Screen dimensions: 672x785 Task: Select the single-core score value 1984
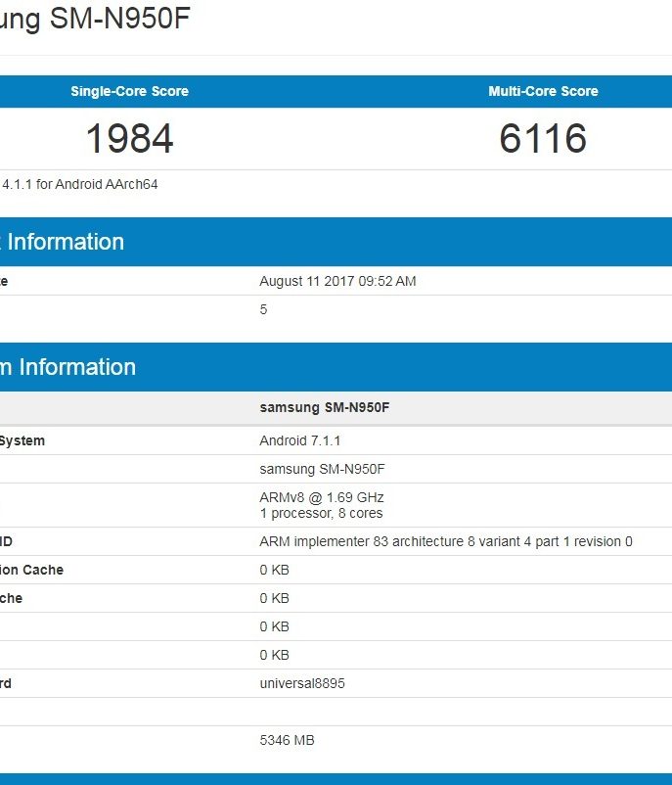point(129,138)
